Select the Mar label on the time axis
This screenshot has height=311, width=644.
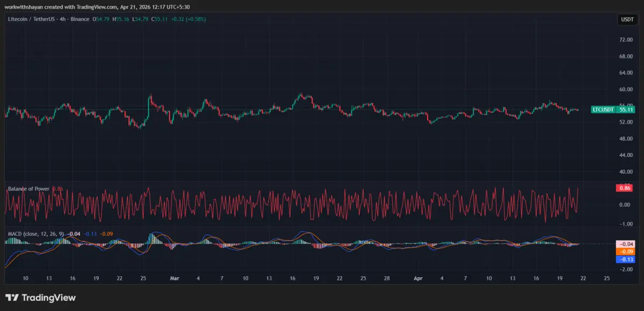[x=174, y=279]
